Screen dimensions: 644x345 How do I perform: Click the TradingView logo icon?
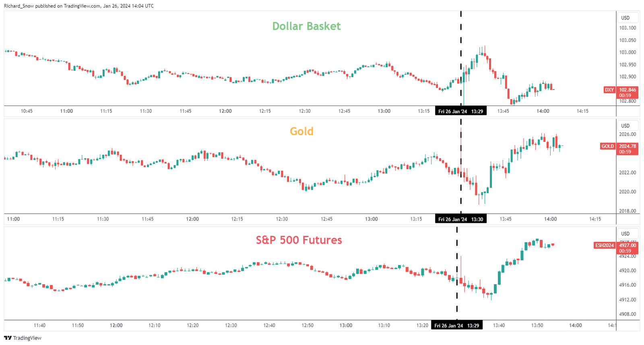pyautogui.click(x=8, y=338)
